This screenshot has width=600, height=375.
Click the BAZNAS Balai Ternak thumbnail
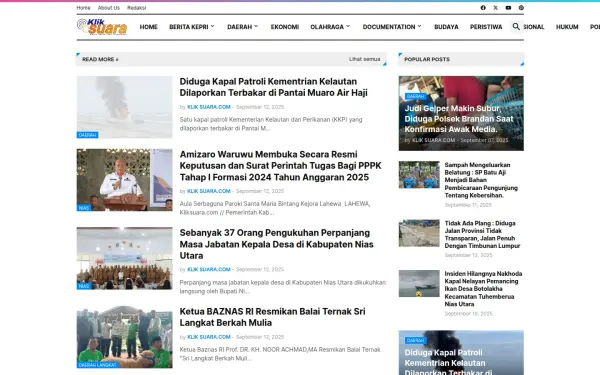pyautogui.click(x=124, y=337)
